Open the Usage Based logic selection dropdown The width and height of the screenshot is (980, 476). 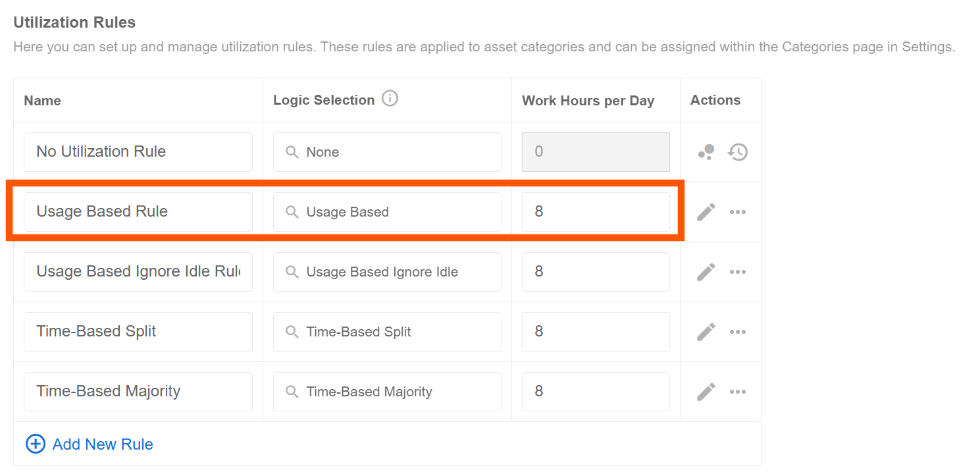coord(387,212)
